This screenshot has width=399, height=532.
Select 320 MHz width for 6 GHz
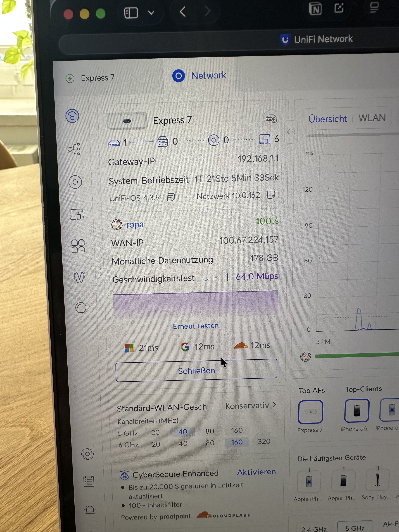[264, 441]
